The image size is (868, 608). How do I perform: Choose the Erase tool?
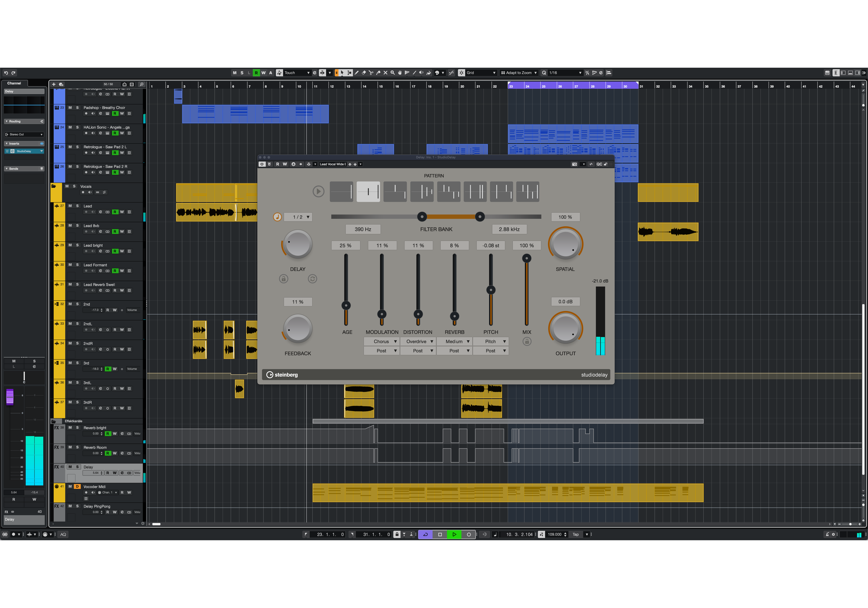364,73
